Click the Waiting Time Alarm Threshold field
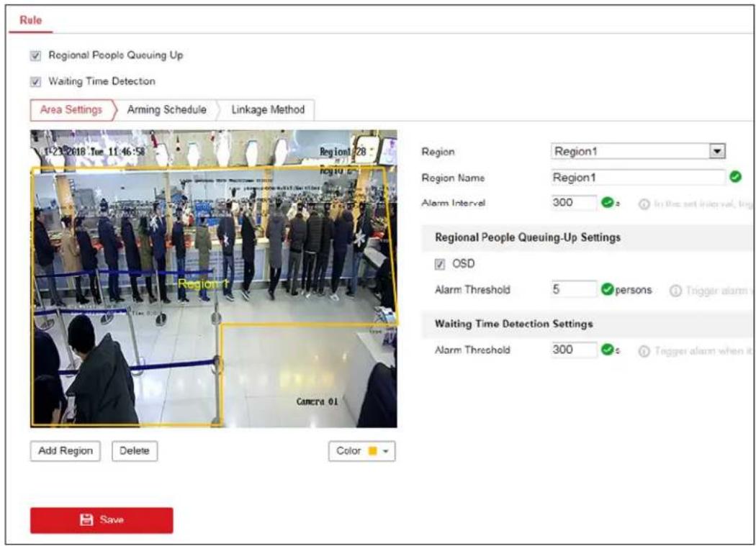This screenshot has height=546, width=756. pyautogui.click(x=574, y=350)
